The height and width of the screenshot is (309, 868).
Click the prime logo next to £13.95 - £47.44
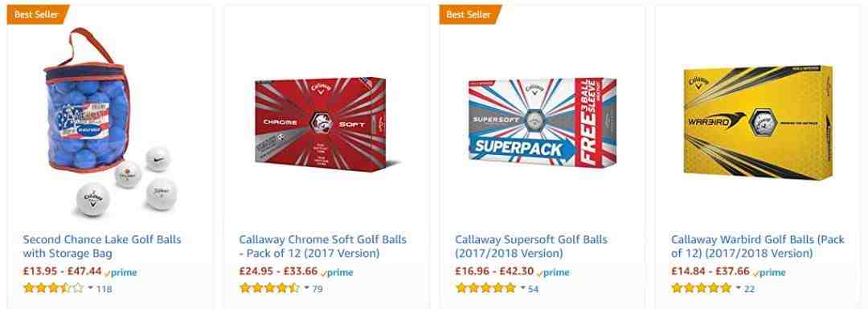pyautogui.click(x=121, y=273)
